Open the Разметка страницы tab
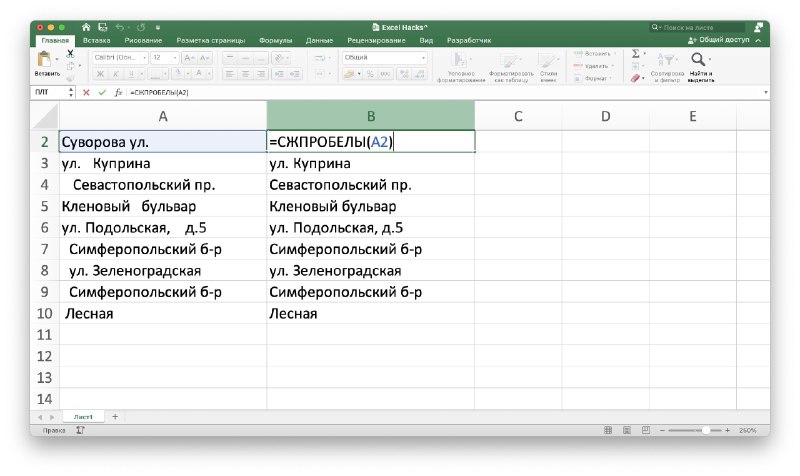This screenshot has width=800, height=476. pos(211,40)
